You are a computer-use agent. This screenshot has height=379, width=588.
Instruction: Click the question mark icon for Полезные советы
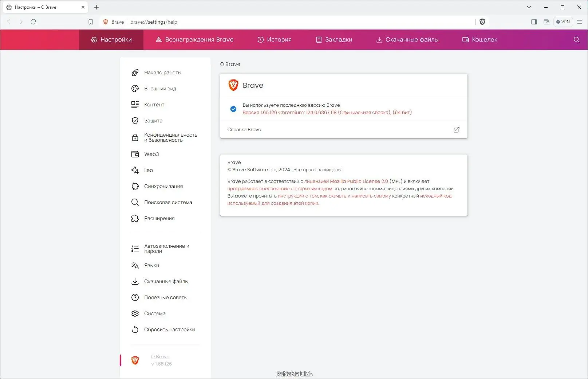135,297
